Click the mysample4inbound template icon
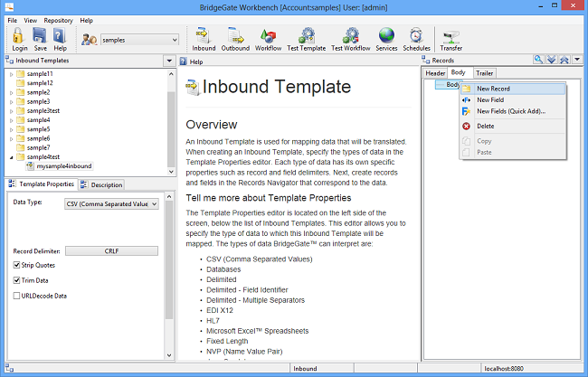 (30, 166)
